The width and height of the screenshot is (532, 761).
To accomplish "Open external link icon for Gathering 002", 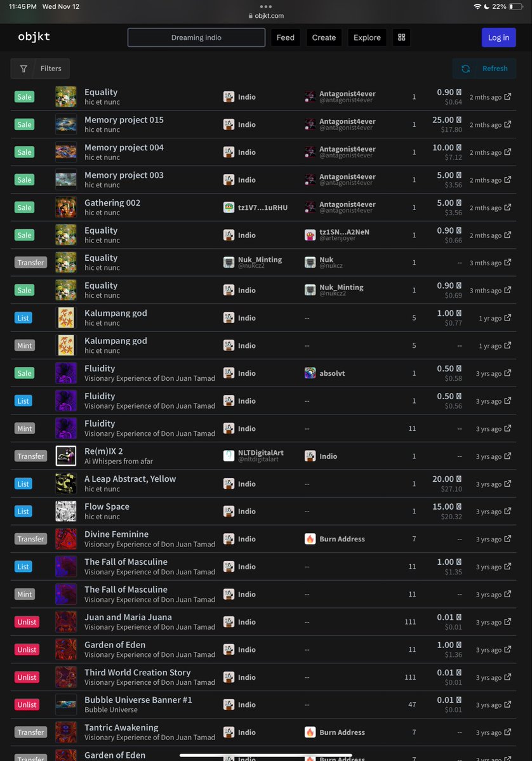I will pos(507,208).
